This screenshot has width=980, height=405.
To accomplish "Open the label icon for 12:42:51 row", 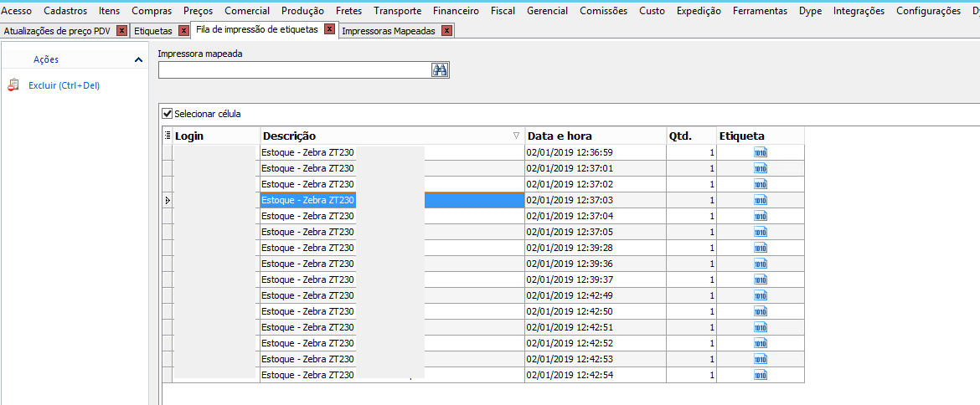I will [760, 327].
